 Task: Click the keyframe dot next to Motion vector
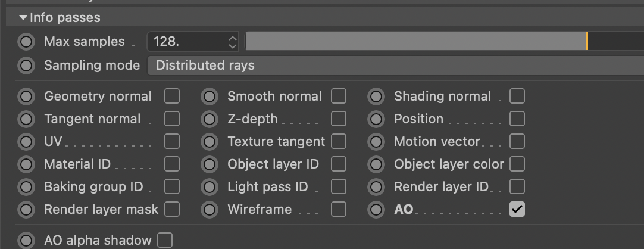pos(376,142)
